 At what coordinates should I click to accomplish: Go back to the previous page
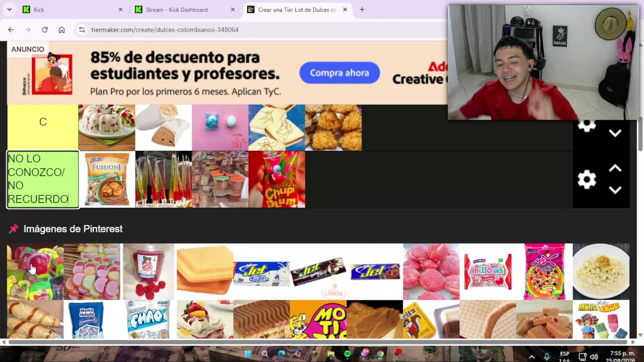11,30
